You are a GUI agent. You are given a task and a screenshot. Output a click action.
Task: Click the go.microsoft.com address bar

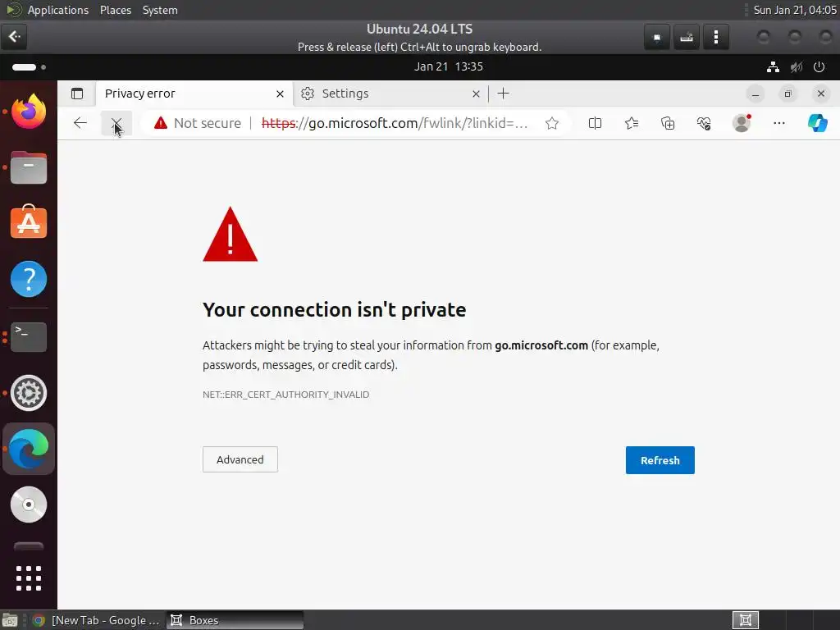point(395,123)
